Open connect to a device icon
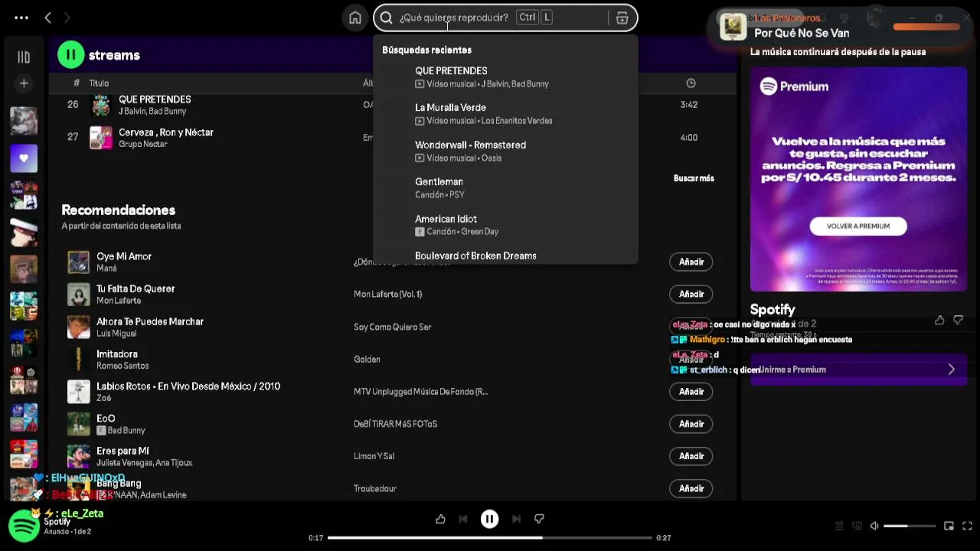 click(x=857, y=526)
